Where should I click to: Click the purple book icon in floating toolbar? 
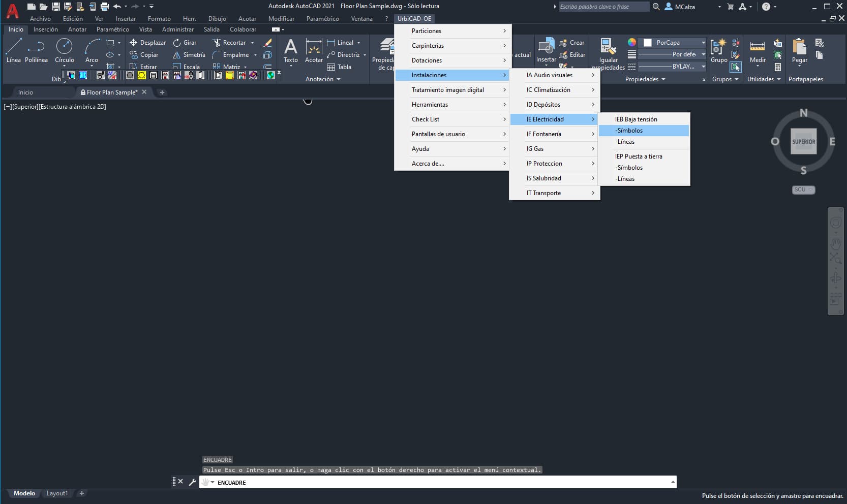pos(253,75)
